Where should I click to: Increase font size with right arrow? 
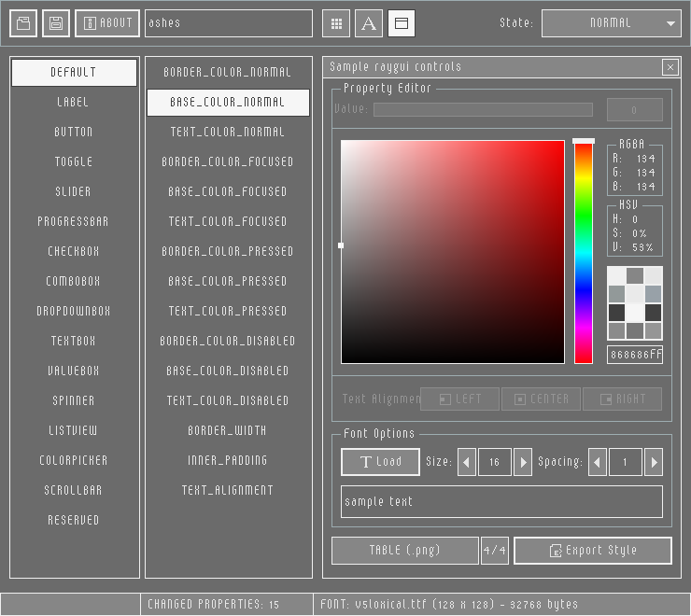pyautogui.click(x=523, y=462)
